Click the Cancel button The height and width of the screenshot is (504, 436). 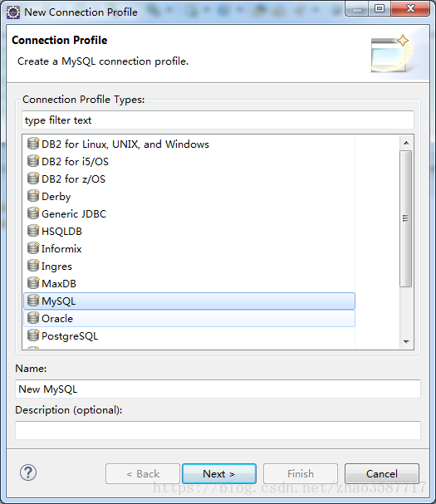(382, 473)
